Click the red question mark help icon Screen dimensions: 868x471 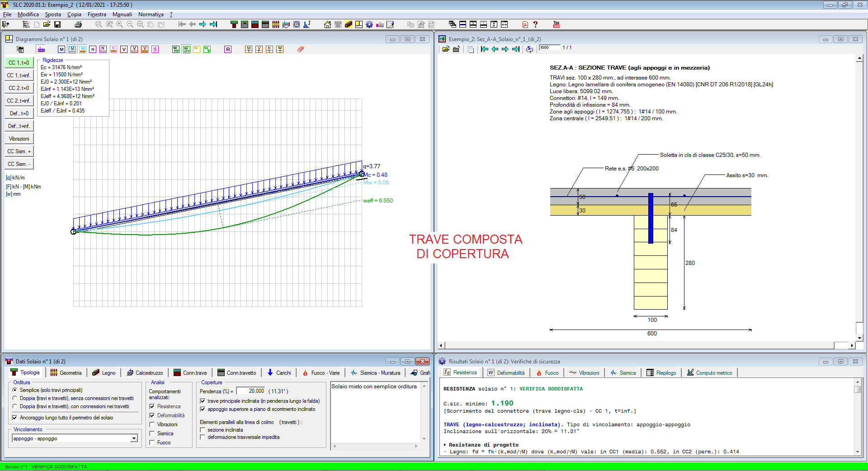535,24
